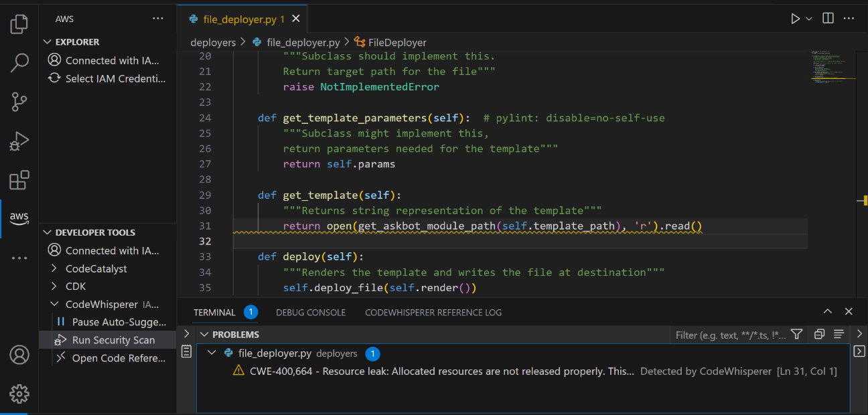Open the dropdown arrow next to Run button

(x=809, y=19)
